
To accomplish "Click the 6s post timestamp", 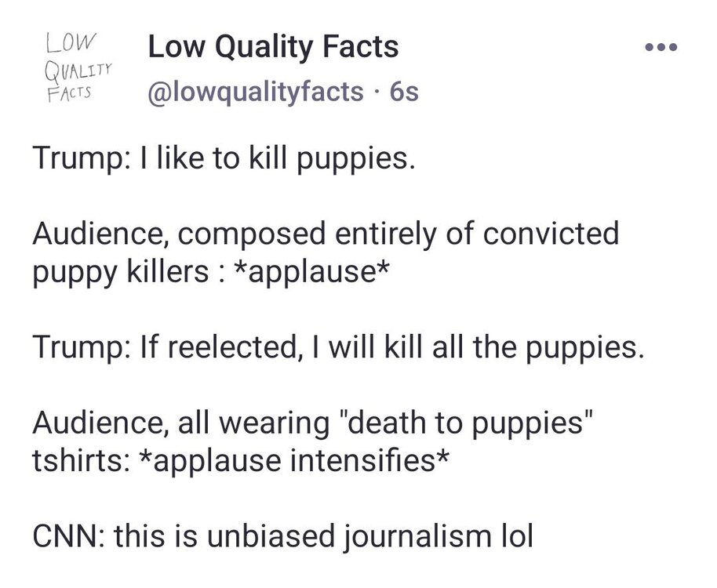I will [x=405, y=92].
